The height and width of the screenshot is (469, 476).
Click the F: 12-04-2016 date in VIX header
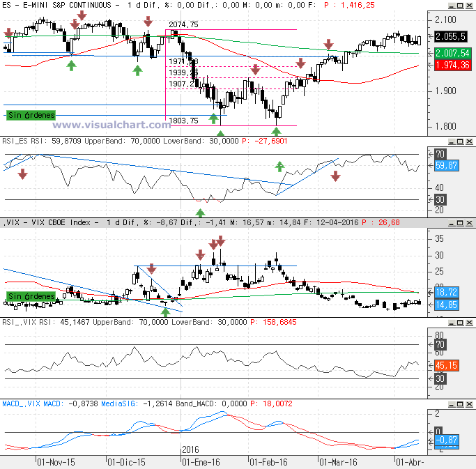pos(332,222)
